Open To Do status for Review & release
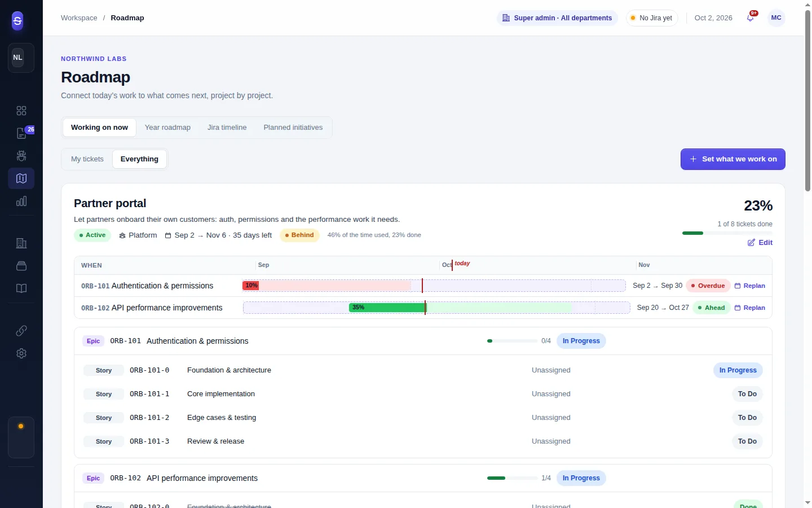The width and height of the screenshot is (812, 508). point(748,441)
